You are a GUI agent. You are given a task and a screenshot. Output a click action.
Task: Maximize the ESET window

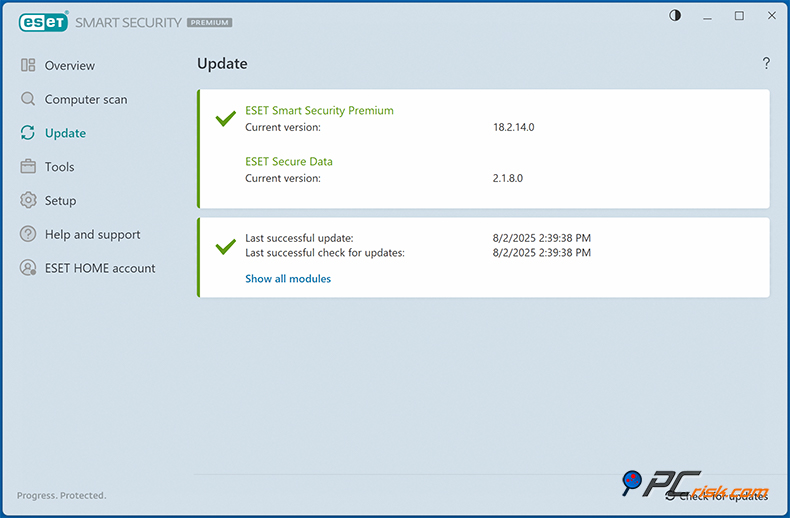click(739, 16)
